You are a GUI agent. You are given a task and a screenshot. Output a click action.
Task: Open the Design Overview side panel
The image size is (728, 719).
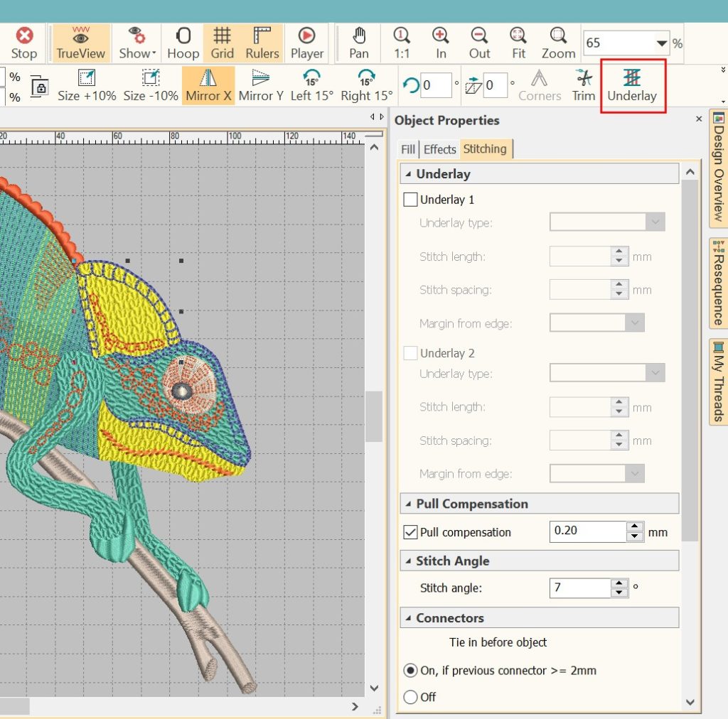click(x=718, y=168)
